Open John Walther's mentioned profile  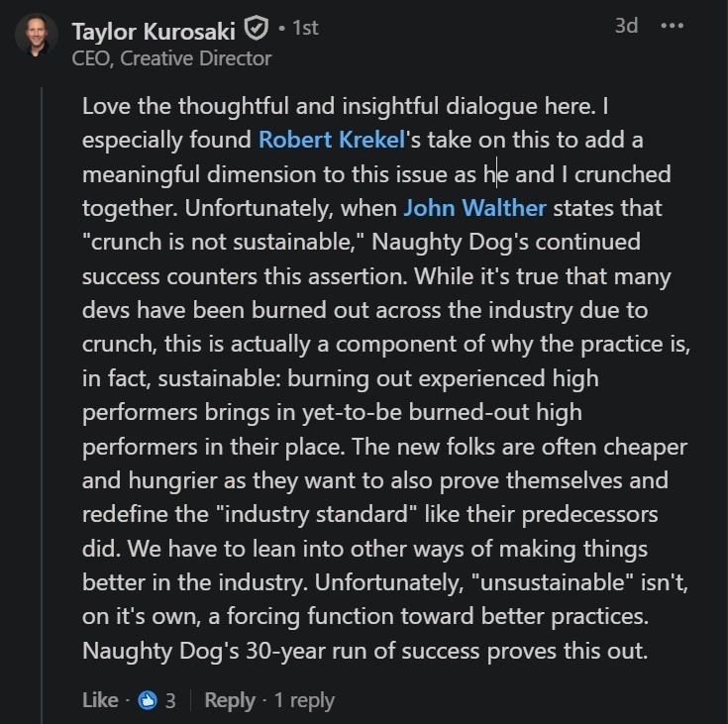click(x=474, y=208)
